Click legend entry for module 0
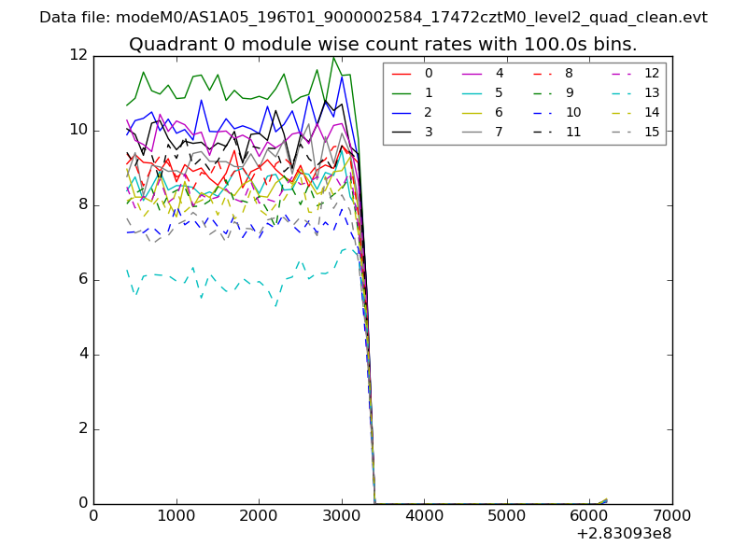This screenshot has height=560, width=747. coord(428,73)
